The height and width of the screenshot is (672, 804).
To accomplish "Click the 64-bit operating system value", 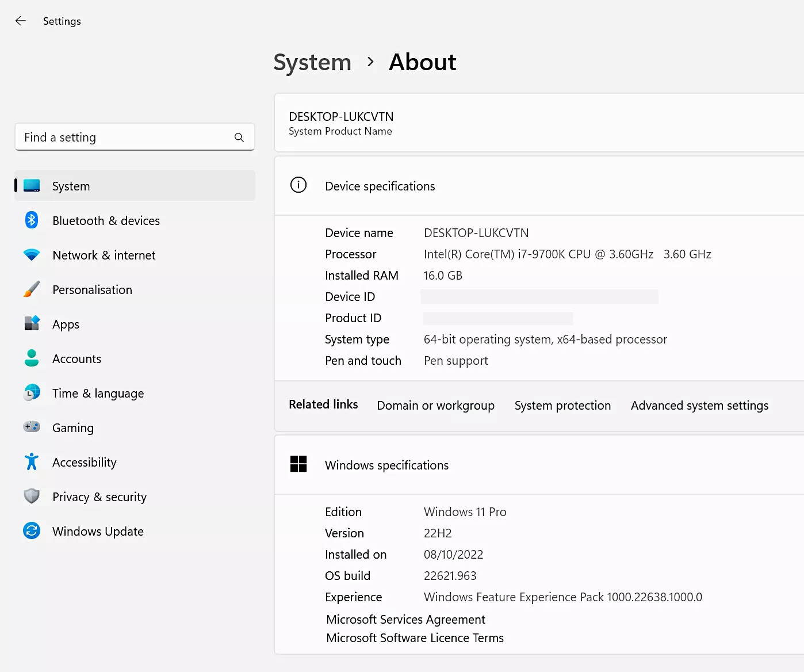I will (x=546, y=339).
